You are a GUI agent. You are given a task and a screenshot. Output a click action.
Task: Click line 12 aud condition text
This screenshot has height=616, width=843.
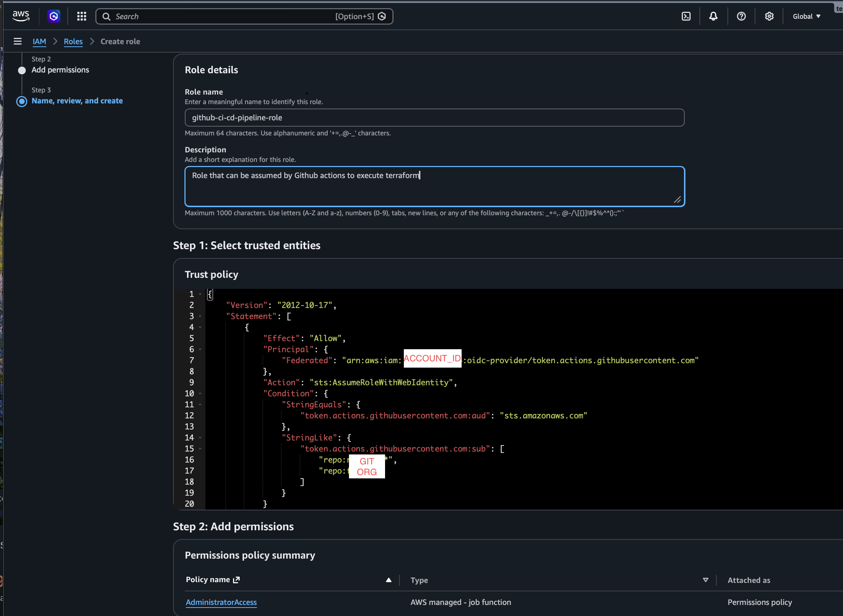(444, 415)
